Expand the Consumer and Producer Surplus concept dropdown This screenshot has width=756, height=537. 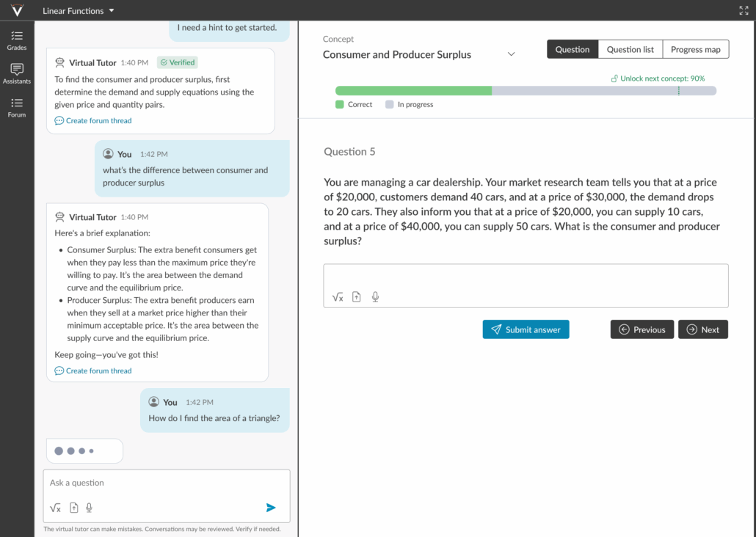pos(512,54)
